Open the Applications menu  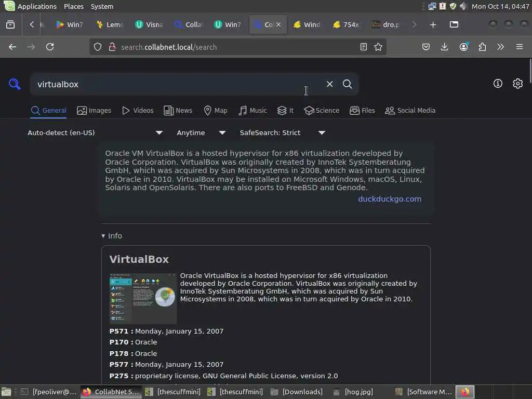click(x=37, y=6)
